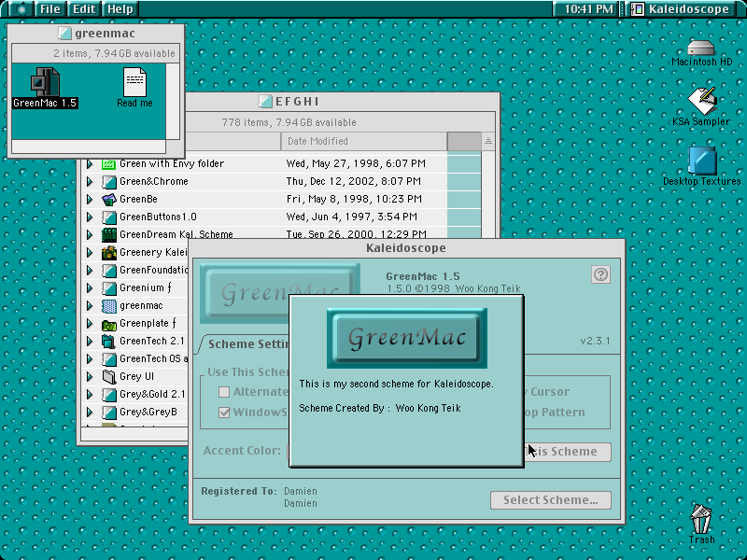Select the GreenTech OS file icon
747x560 pixels.
point(109,359)
